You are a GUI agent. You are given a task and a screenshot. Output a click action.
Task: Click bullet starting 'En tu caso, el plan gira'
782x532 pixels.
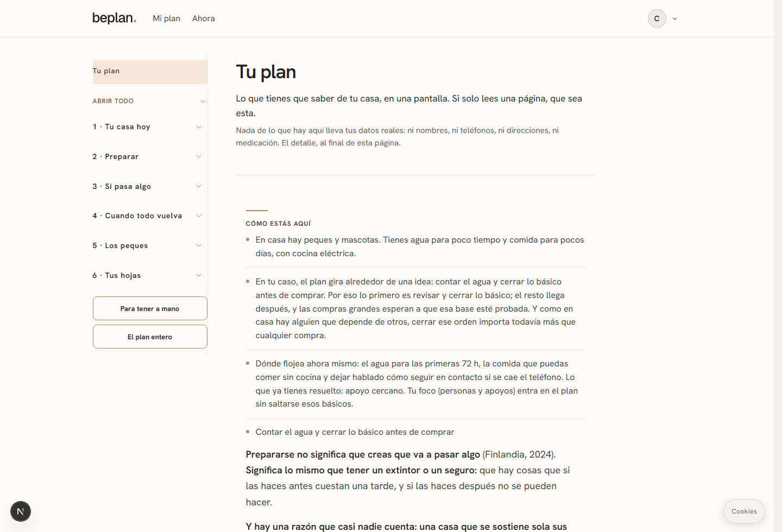[x=415, y=308]
